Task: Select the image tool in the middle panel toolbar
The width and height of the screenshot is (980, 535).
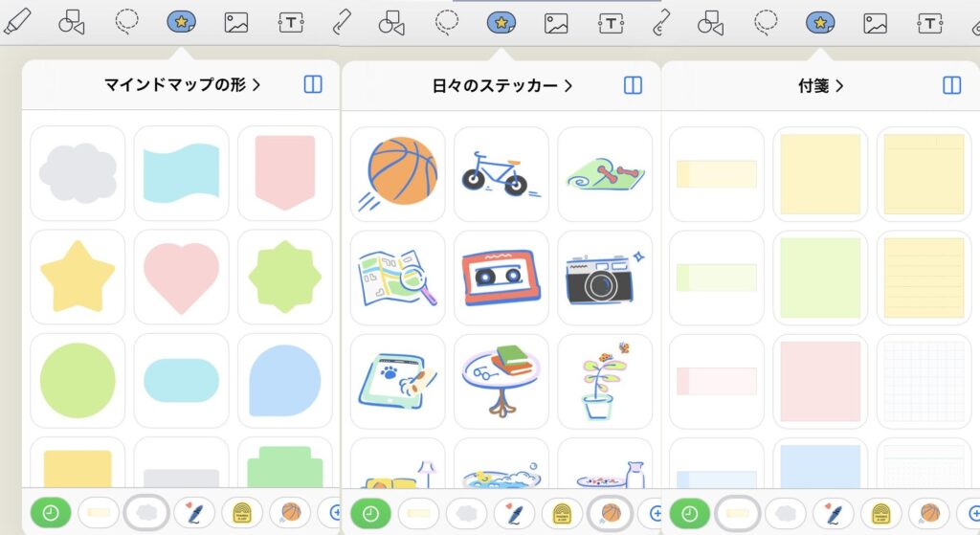Action: pyautogui.click(x=556, y=24)
